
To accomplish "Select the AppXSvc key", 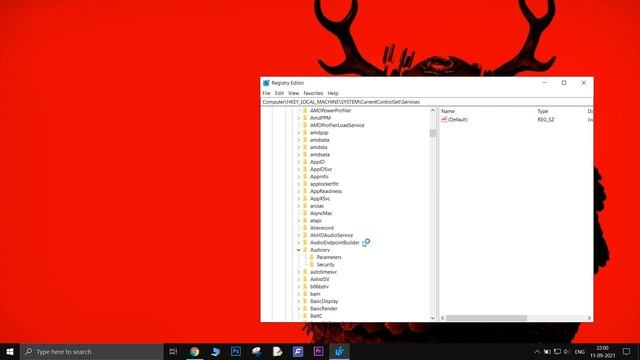I will pyautogui.click(x=320, y=199).
